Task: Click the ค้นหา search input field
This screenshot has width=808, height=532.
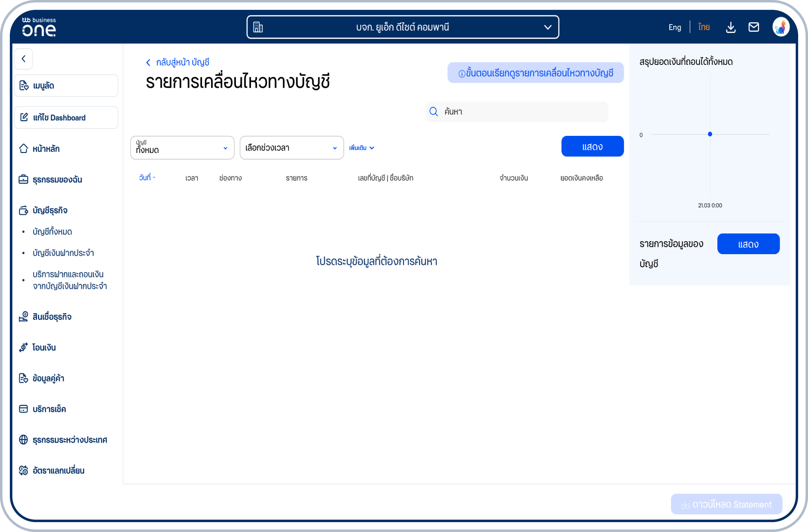Action: [x=522, y=112]
